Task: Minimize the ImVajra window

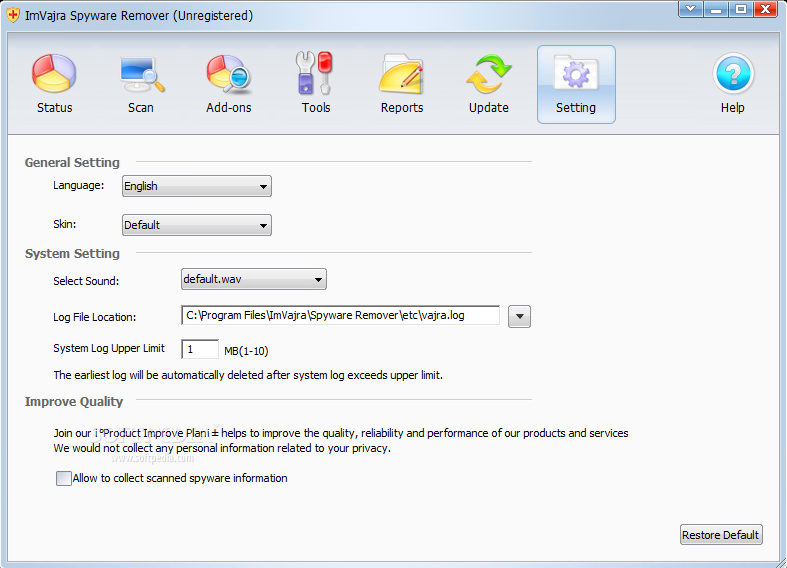Action: pyautogui.click(x=716, y=9)
